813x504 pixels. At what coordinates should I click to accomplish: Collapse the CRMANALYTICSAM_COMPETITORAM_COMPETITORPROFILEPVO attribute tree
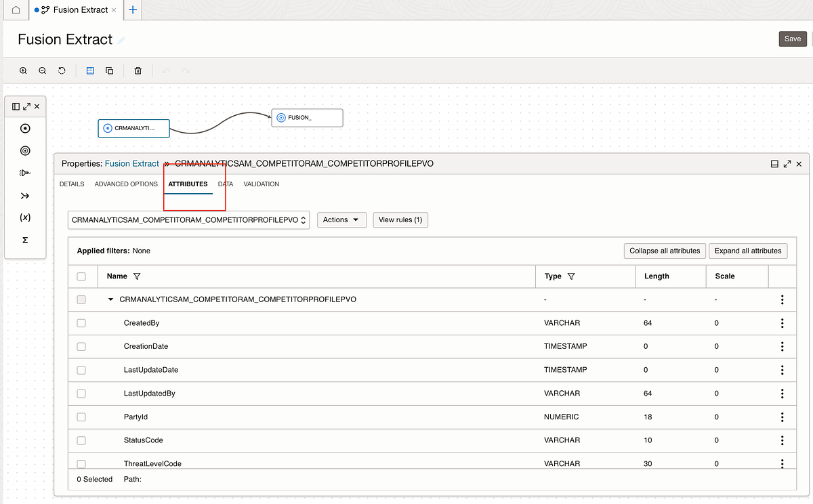(x=111, y=299)
